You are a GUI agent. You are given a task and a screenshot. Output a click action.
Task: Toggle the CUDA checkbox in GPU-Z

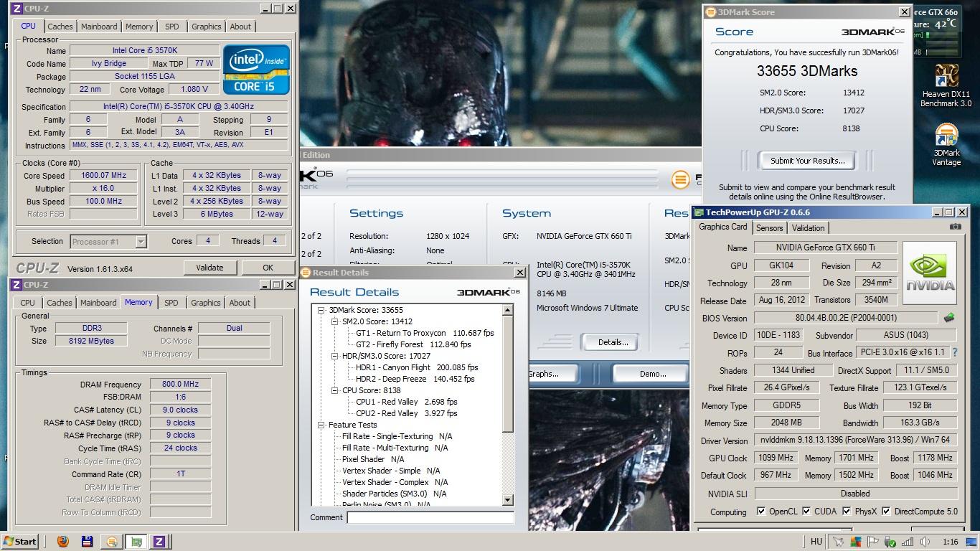(806, 512)
